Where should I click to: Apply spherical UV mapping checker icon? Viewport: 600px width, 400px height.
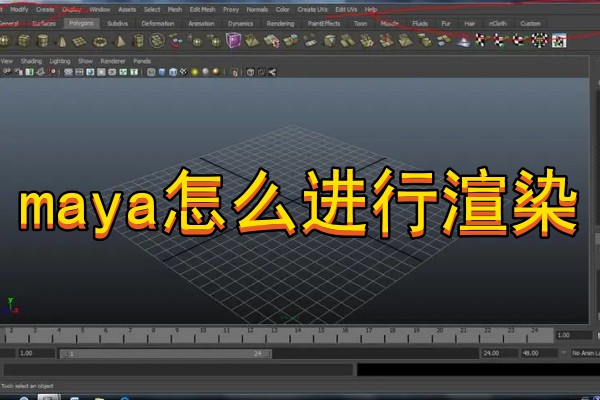(519, 40)
